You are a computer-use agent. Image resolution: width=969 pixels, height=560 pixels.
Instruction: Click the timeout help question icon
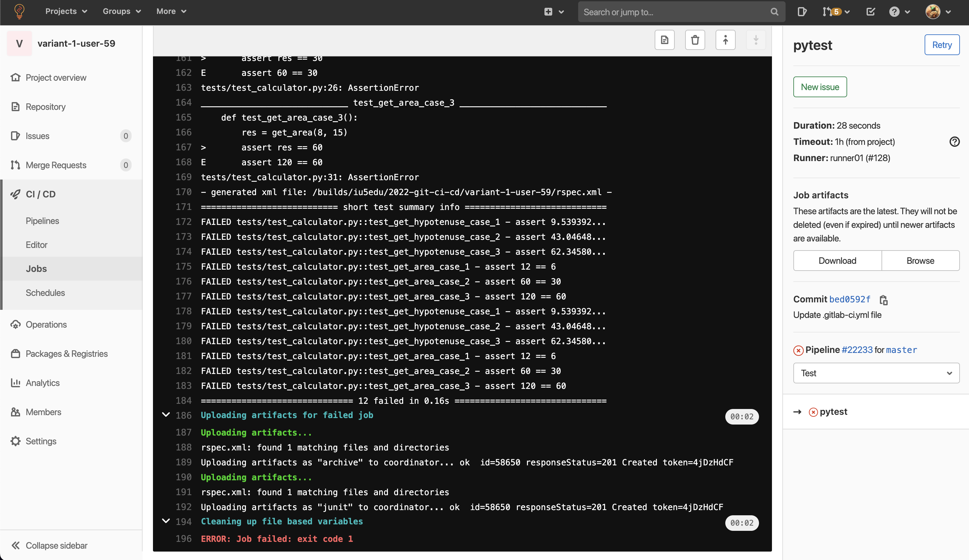click(x=954, y=142)
